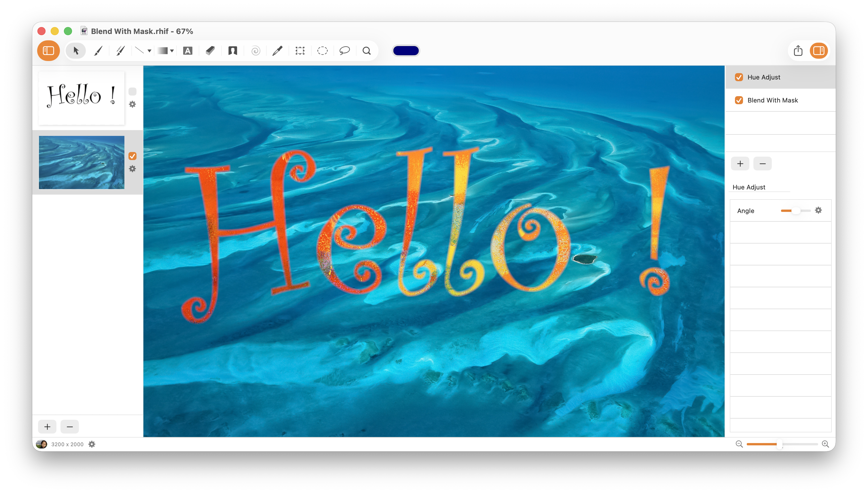
Task: Select Blend With Mask filter row
Action: (780, 100)
